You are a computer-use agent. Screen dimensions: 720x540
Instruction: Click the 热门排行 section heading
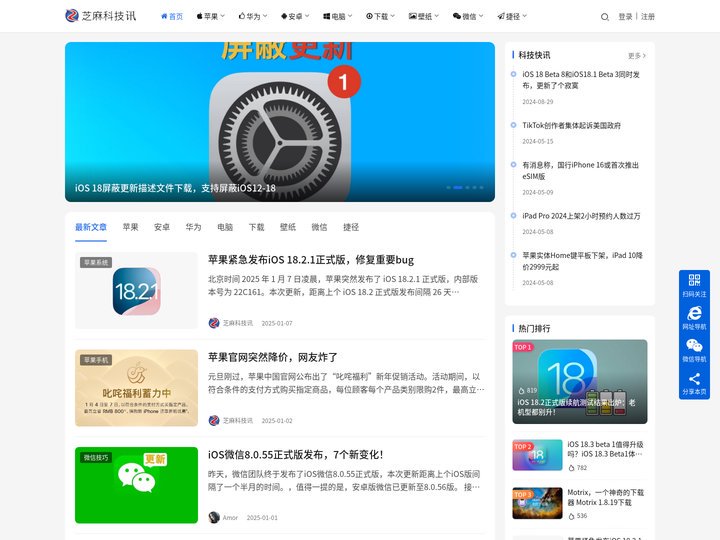pos(534,328)
